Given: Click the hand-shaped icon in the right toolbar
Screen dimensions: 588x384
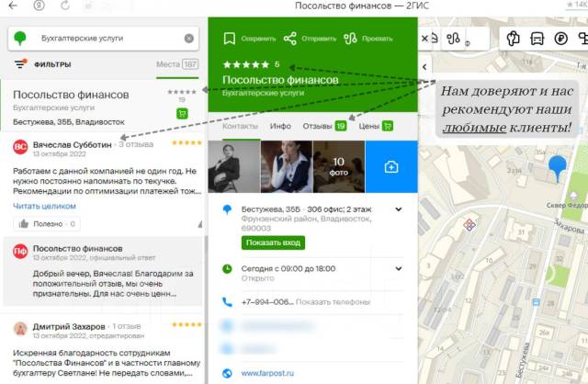Looking at the screenshot, I should 513,39.
